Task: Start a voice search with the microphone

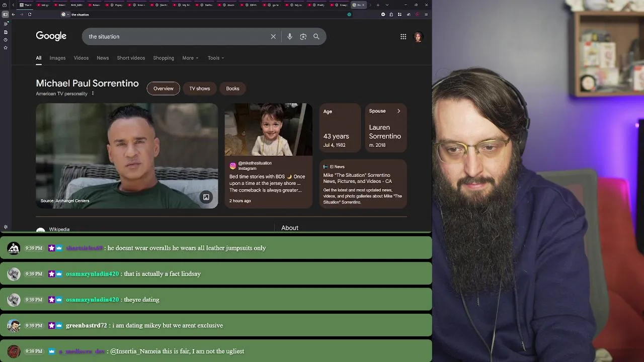Action: (x=289, y=37)
